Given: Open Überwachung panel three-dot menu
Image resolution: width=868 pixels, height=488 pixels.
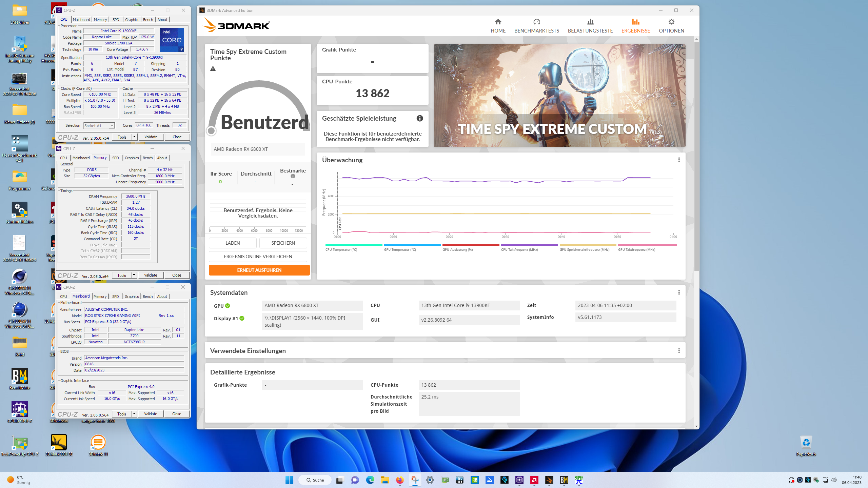Looking at the screenshot, I should coord(679,160).
